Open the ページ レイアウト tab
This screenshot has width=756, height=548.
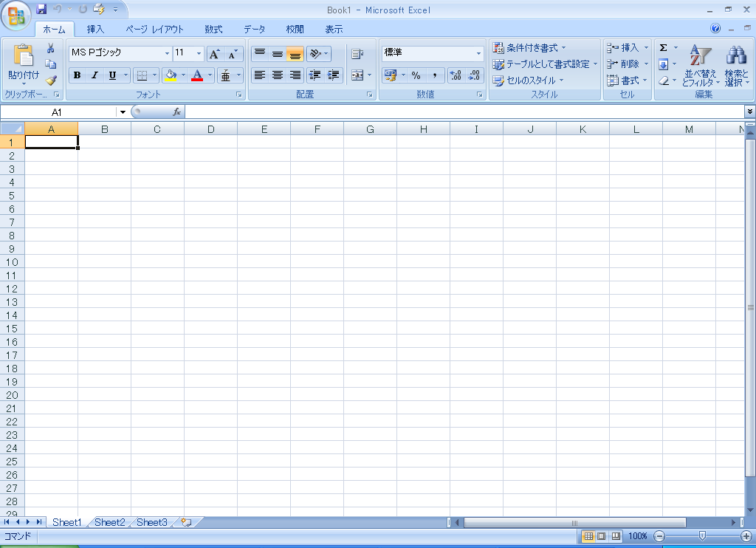(155, 29)
